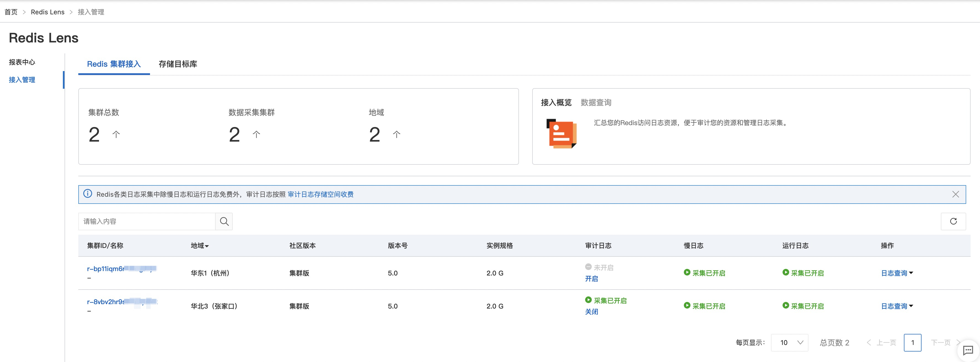Go to 上一页 in pagination
Viewport: 980px width, 362px height.
click(x=882, y=343)
